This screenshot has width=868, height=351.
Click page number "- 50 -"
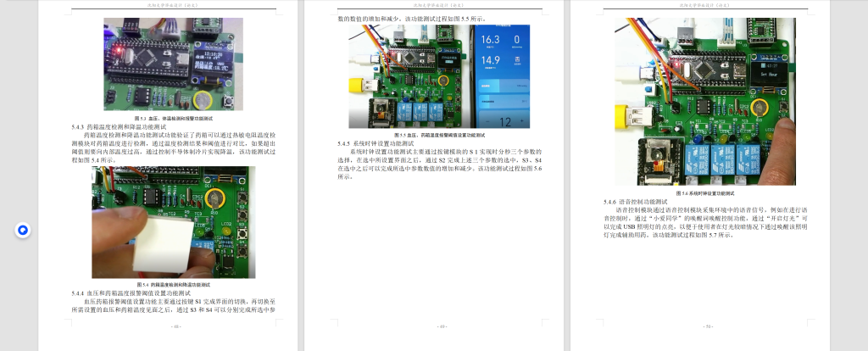(x=708, y=326)
